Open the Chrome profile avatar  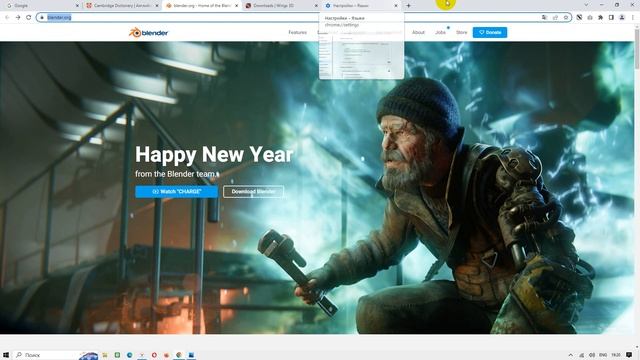tap(622, 17)
